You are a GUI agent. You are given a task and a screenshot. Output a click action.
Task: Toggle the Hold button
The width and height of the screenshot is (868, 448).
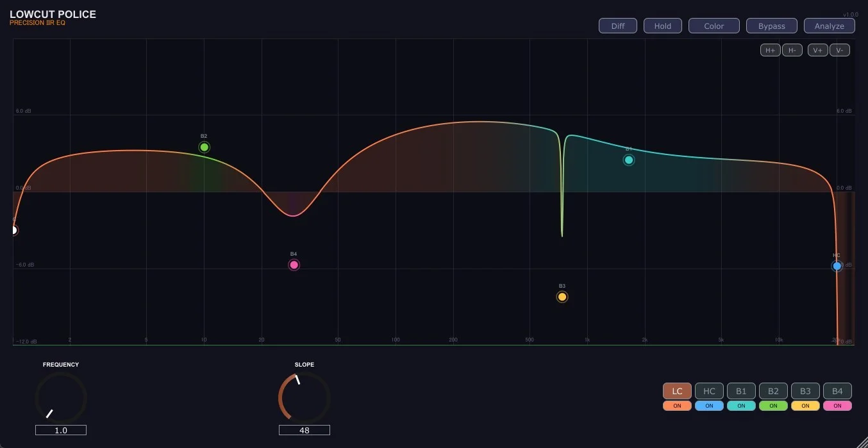click(x=663, y=26)
